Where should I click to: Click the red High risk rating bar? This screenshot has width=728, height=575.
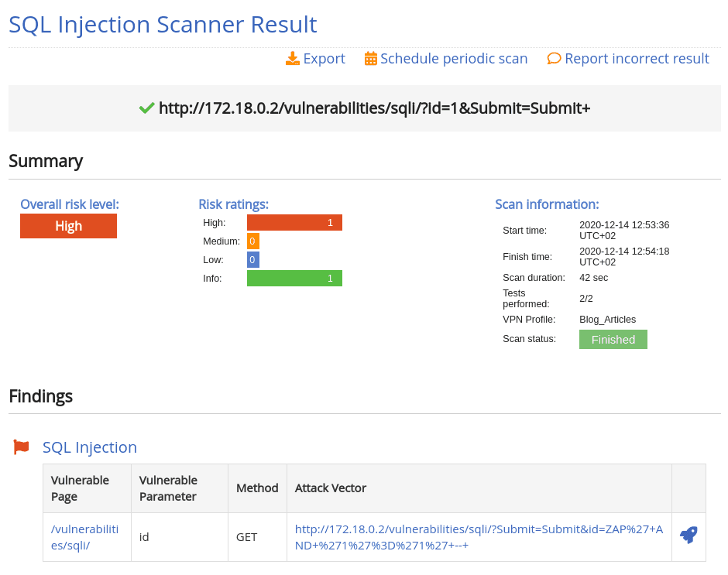point(294,222)
